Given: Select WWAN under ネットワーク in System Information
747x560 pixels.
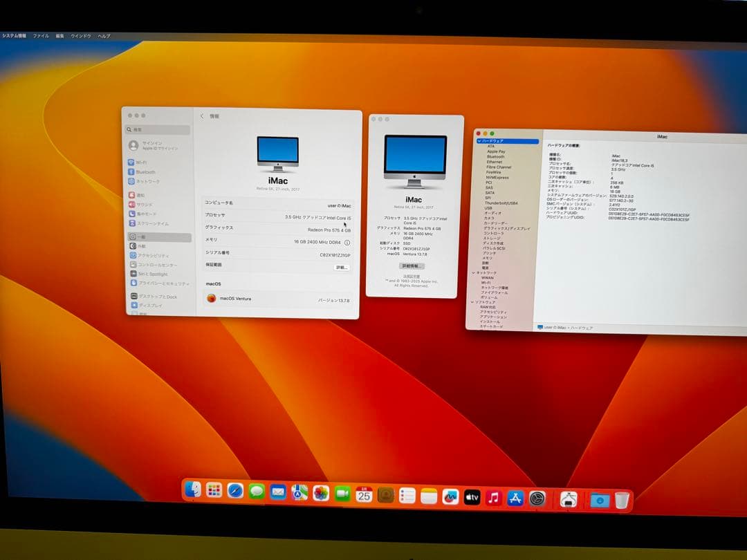Looking at the screenshot, I should coord(487,278).
